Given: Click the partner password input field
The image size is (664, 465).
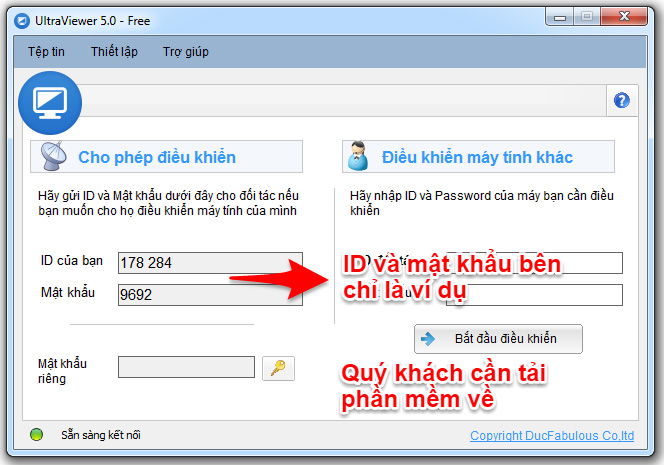Looking at the screenshot, I should [534, 295].
